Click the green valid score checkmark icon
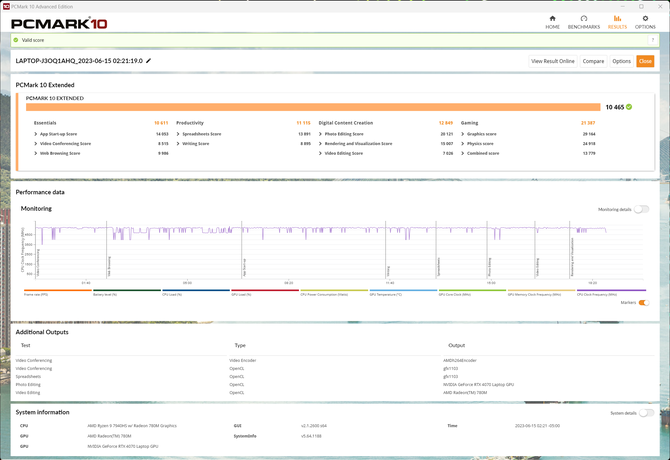The height and width of the screenshot is (460, 670). [16, 40]
